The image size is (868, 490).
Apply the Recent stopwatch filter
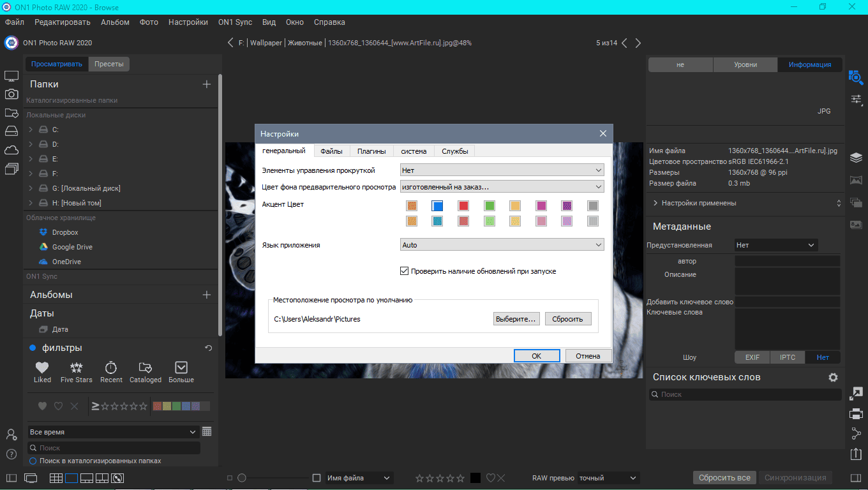[111, 372]
